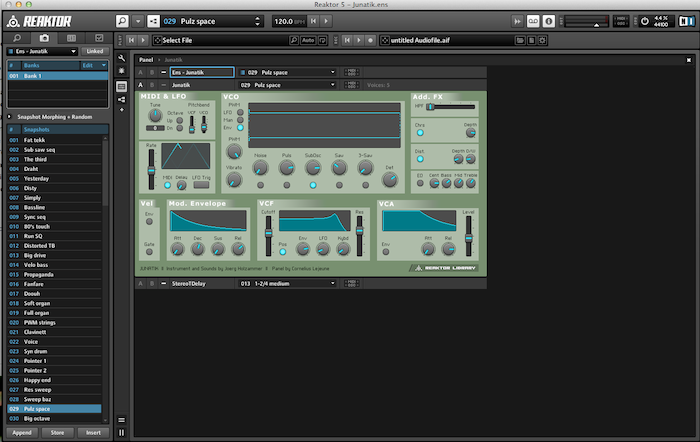
Task: Enable the Octave Up button
Action: point(179,121)
